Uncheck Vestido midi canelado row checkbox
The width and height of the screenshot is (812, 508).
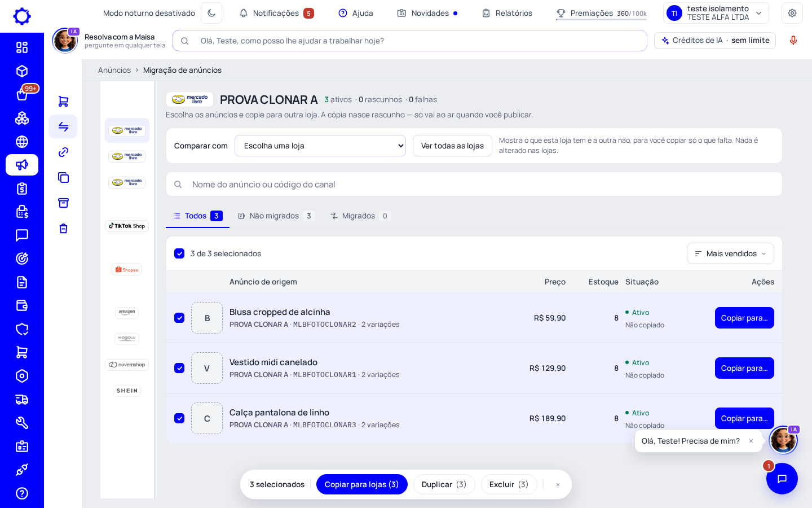click(179, 368)
